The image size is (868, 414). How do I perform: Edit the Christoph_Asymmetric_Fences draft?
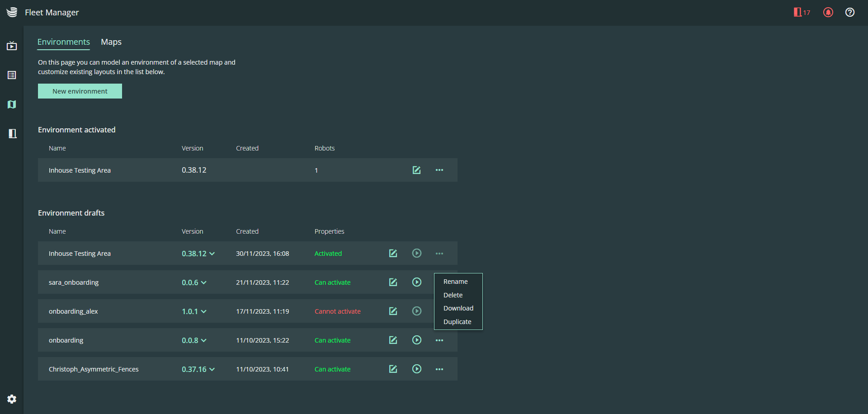[x=393, y=369]
